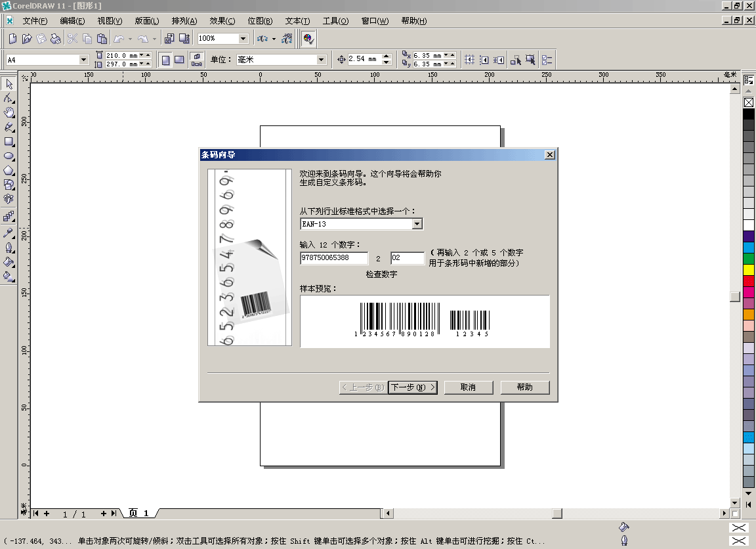Open the zoom level 100% dropdown
756x549 pixels.
(243, 39)
